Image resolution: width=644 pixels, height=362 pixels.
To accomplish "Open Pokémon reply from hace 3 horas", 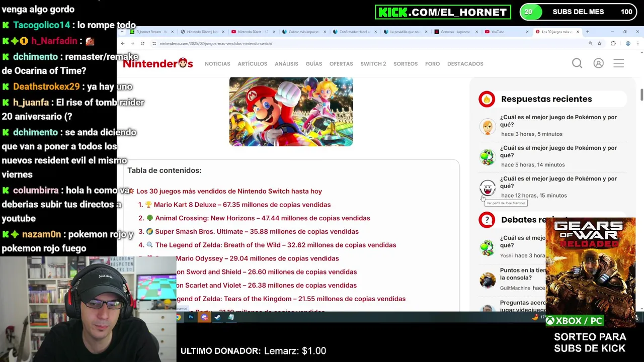I will pos(558,121).
